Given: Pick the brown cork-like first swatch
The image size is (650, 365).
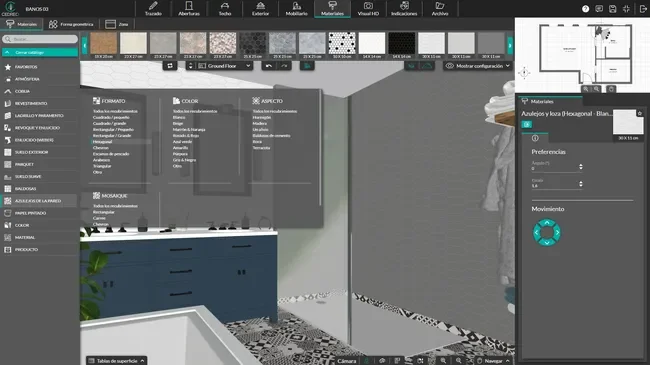Looking at the screenshot, I should (104, 43).
